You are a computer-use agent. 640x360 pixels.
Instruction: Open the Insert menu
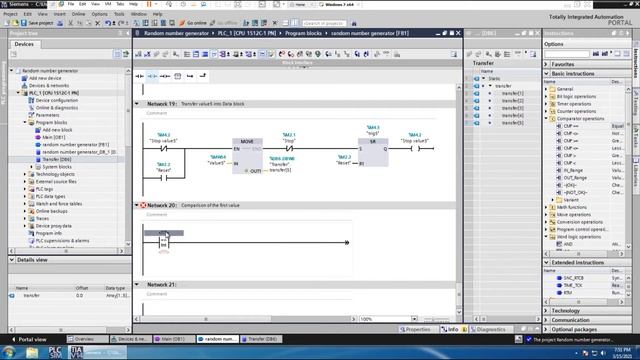tap(60, 14)
